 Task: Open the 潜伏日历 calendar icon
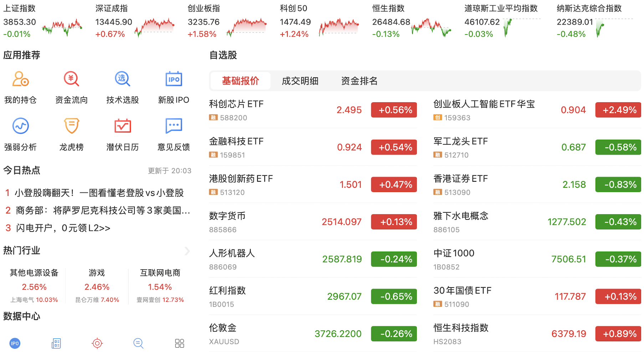pyautogui.click(x=122, y=126)
